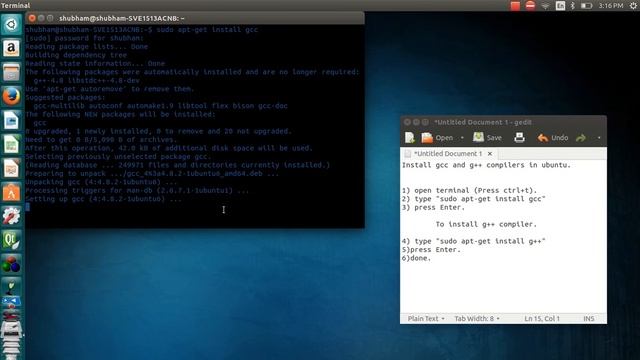The image size is (640, 360).
Task: Open LibreOffice Impress from dock
Action: 11,169
